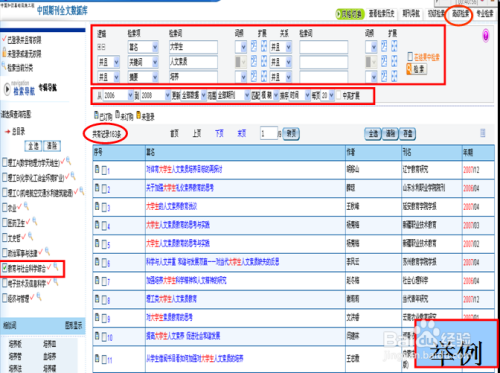
Task: Open the end year 2008 dropdown
Action: (x=156, y=96)
